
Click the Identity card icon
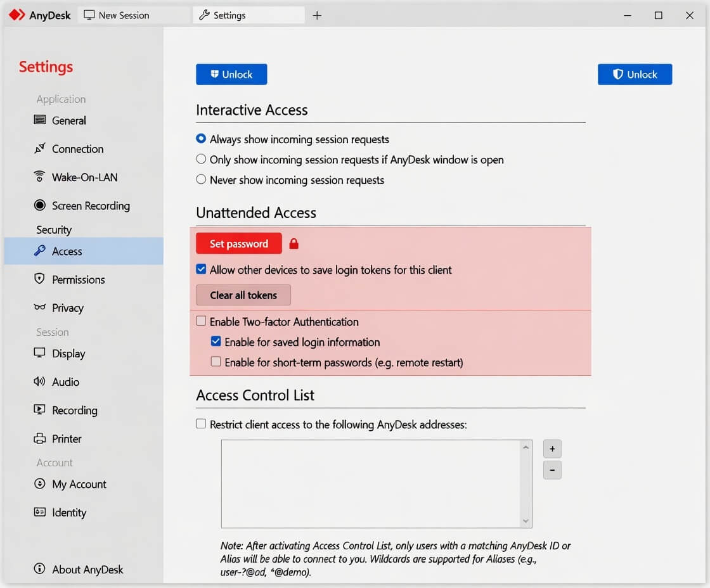[40, 512]
